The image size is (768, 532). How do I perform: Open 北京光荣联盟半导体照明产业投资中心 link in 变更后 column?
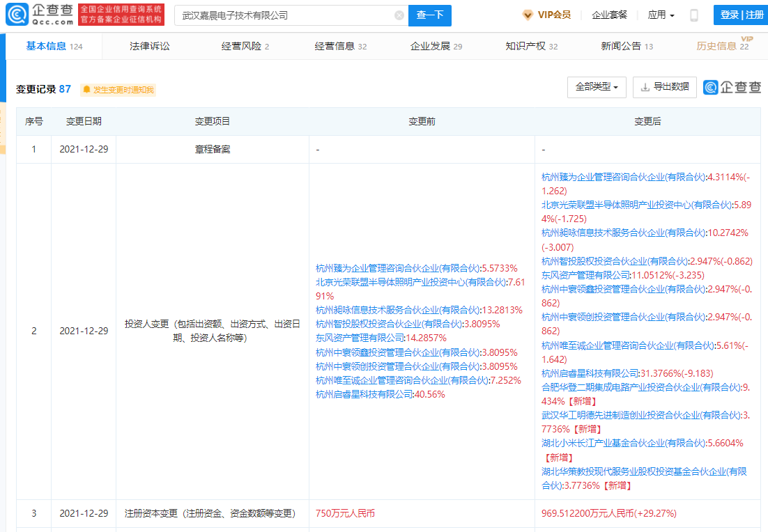[636, 205]
